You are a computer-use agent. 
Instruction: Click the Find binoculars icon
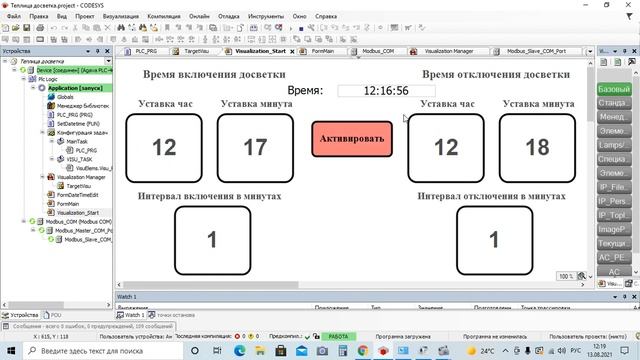coord(121,28)
